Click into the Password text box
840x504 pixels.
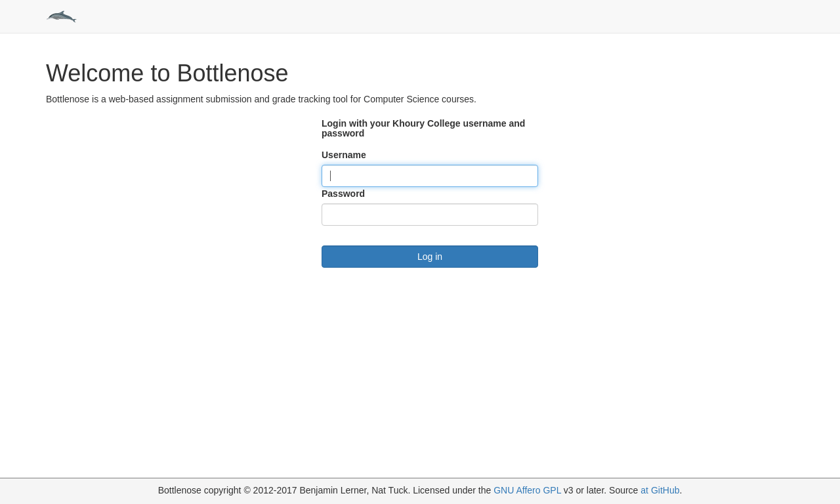430,215
